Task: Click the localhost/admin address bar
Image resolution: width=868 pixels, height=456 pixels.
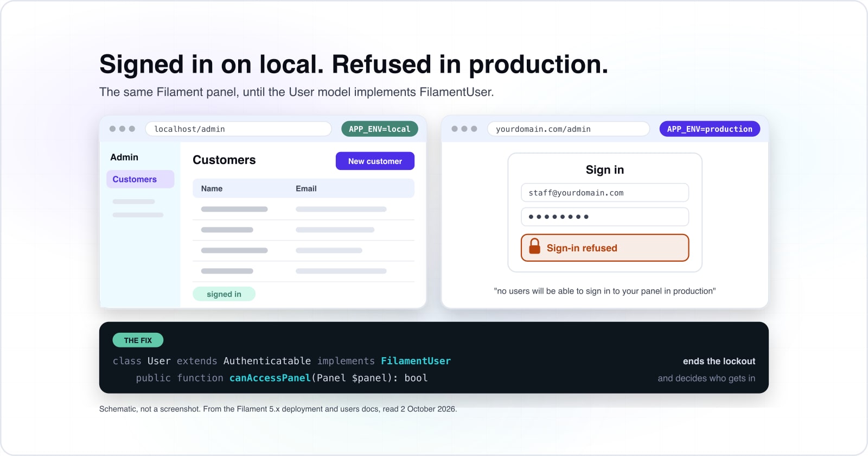Action: click(239, 129)
